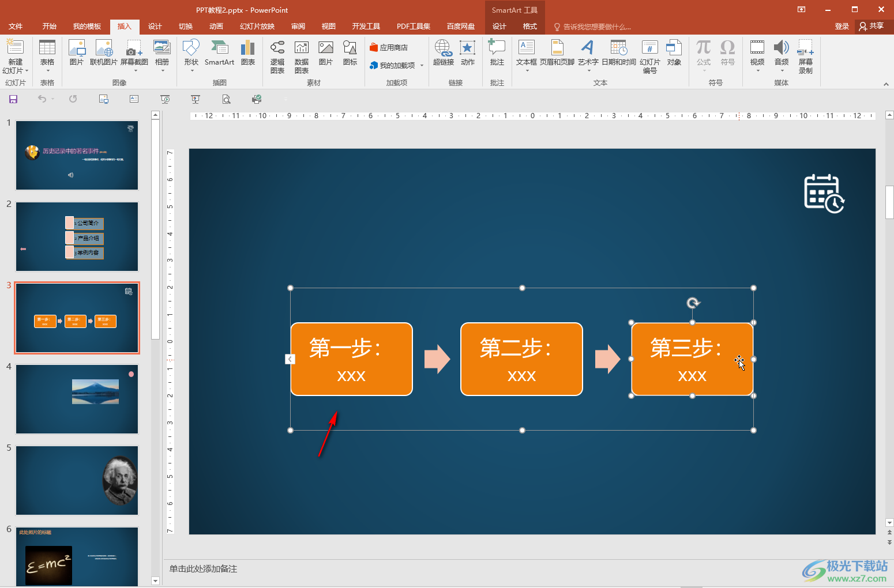Insert Audio (音频)
The width and height of the screenshot is (894, 588).
[782, 55]
